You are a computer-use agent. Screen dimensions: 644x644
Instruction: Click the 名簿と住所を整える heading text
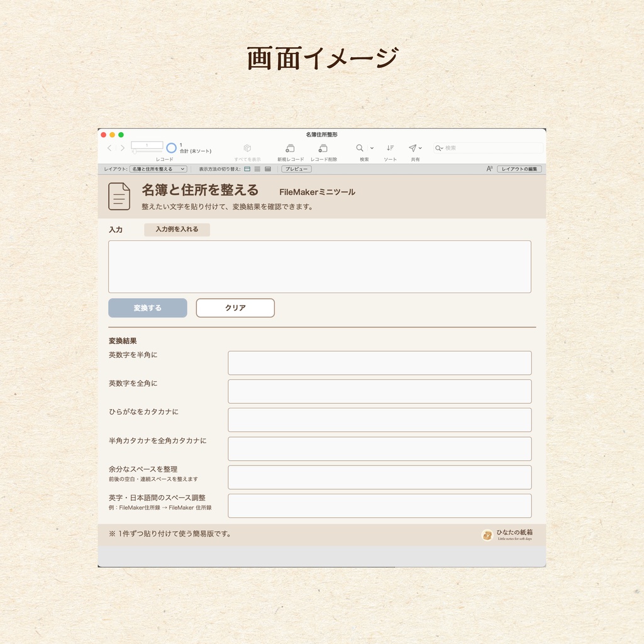200,190
